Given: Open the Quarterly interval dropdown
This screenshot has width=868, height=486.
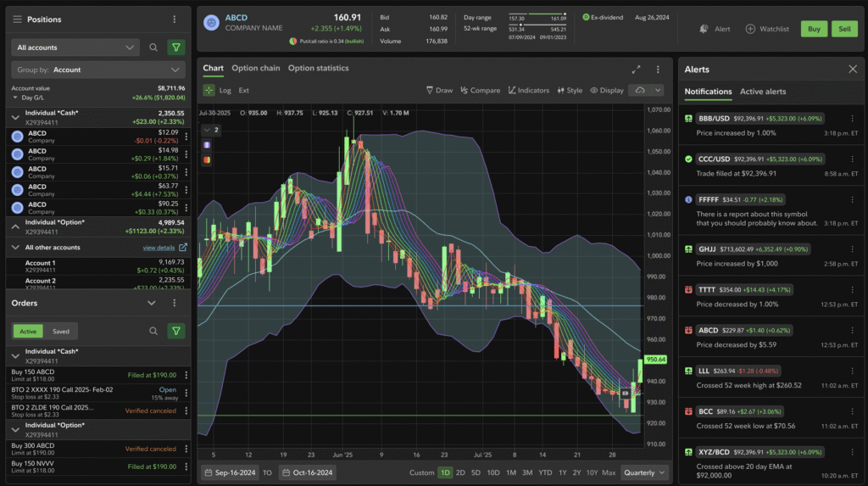Looking at the screenshot, I should coord(644,472).
